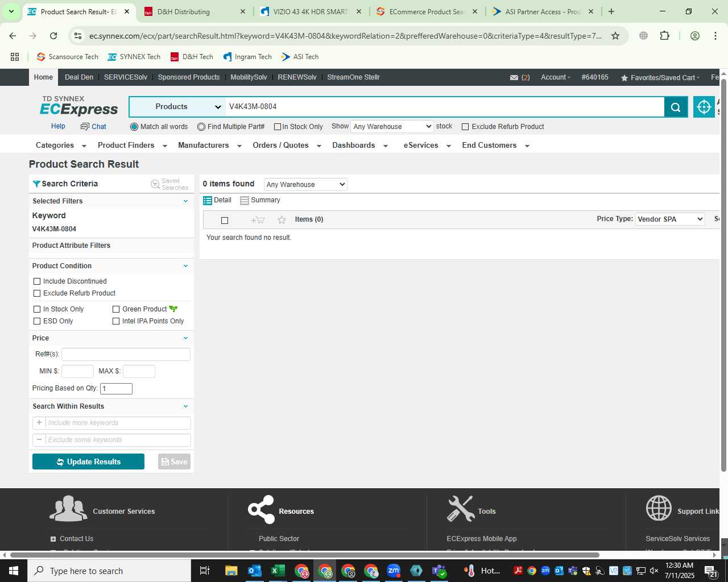The height and width of the screenshot is (582, 728).
Task: Click the Resources share icon
Action: click(261, 509)
